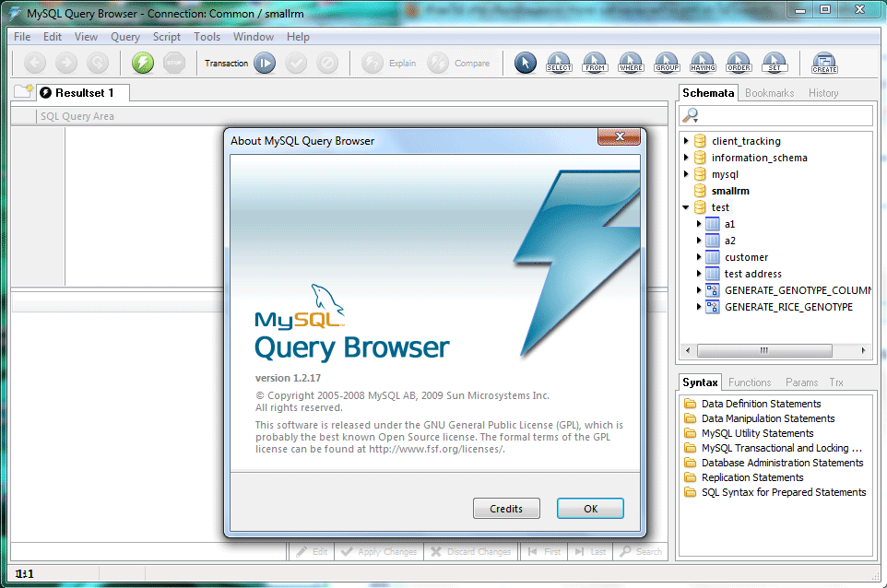
Task: Open the Tools menu
Action: pos(207,37)
